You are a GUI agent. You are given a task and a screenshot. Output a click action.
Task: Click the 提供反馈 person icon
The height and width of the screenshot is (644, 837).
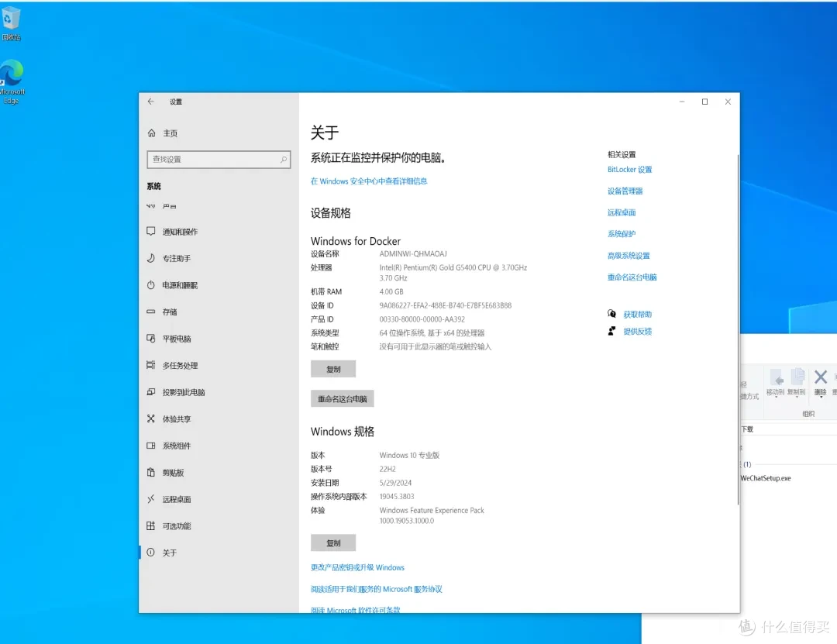[x=611, y=331]
